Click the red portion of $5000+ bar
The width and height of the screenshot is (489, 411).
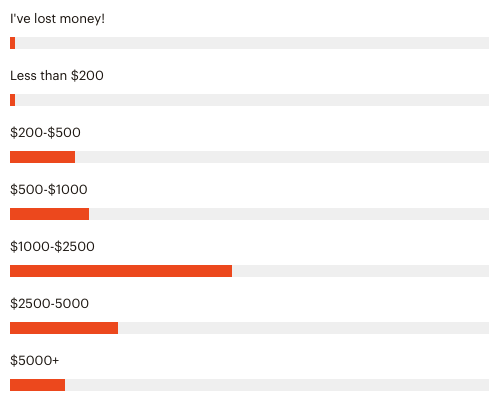[x=37, y=385]
